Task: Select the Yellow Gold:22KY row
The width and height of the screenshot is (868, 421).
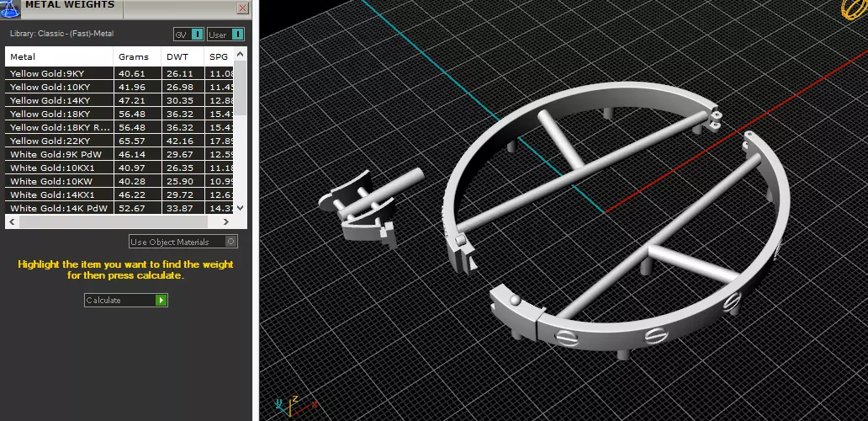Action: pyautogui.click(x=119, y=141)
